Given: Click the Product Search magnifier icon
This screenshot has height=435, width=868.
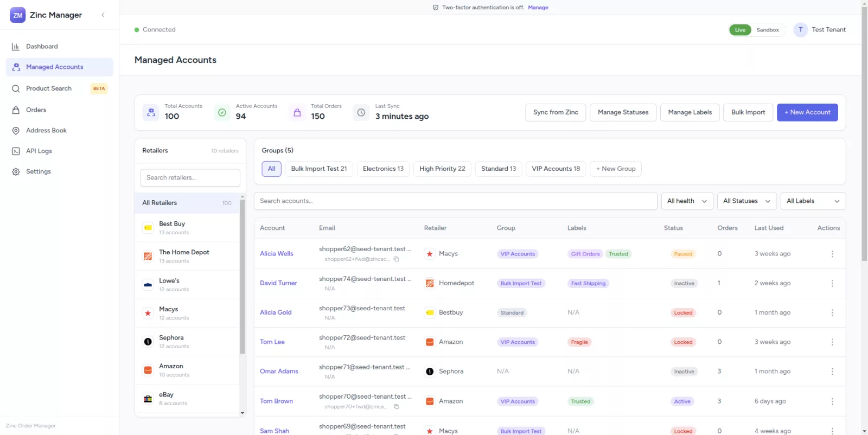Looking at the screenshot, I should coord(16,88).
